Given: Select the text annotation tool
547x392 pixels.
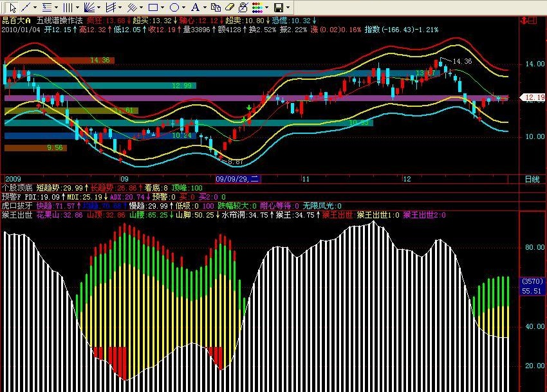Looking at the screenshot, I should coord(196,7).
